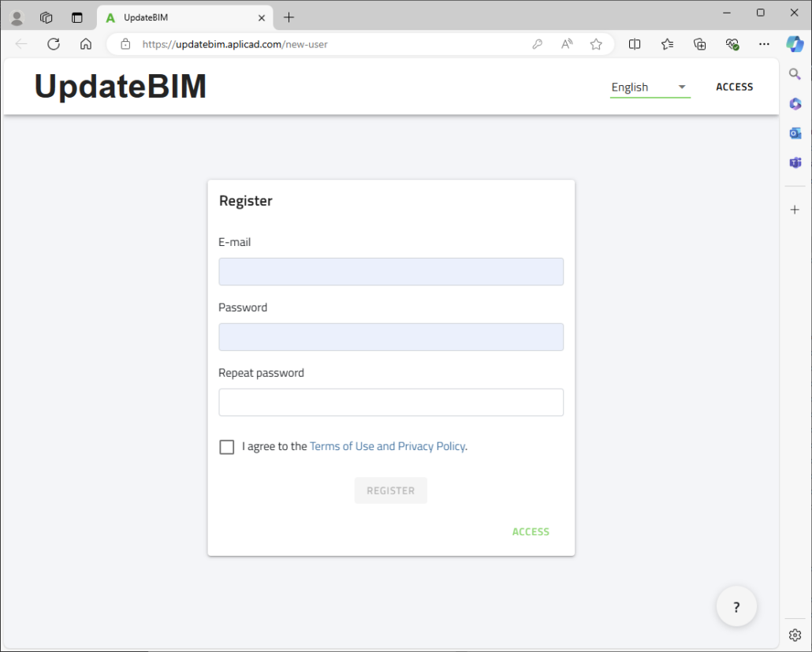Screen dimensions: 812x652
Task: Open Outlook sidebar icon
Action: [x=795, y=133]
